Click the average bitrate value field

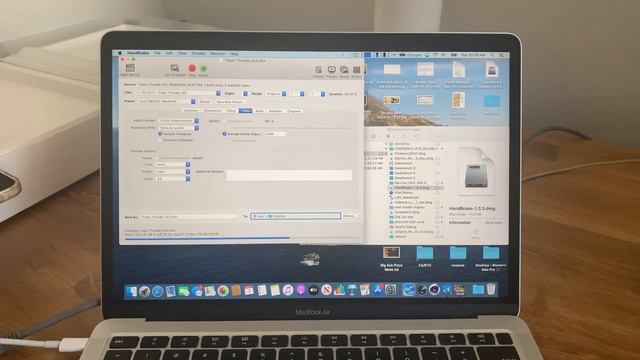point(275,134)
